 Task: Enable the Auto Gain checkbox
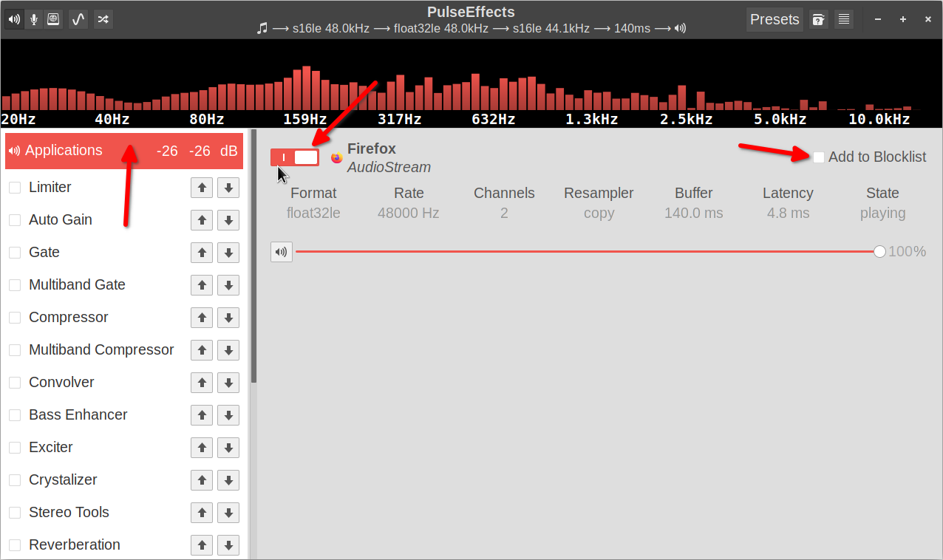coord(15,220)
